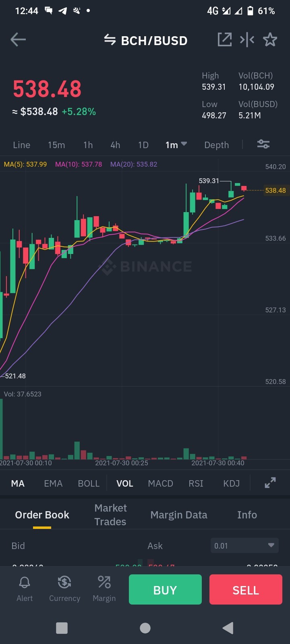Toggle the MACD indicator

point(160,483)
